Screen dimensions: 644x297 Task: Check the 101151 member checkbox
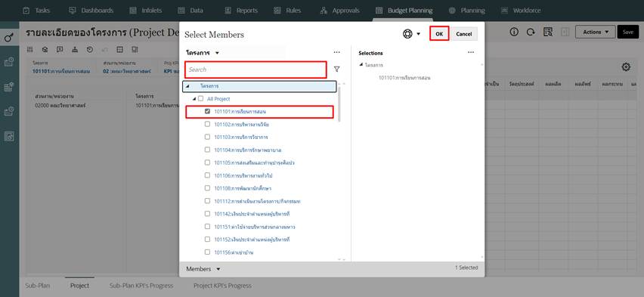click(207, 227)
